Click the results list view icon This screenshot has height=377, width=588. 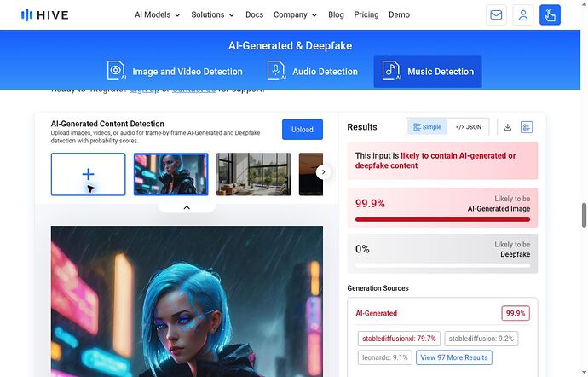tap(527, 127)
